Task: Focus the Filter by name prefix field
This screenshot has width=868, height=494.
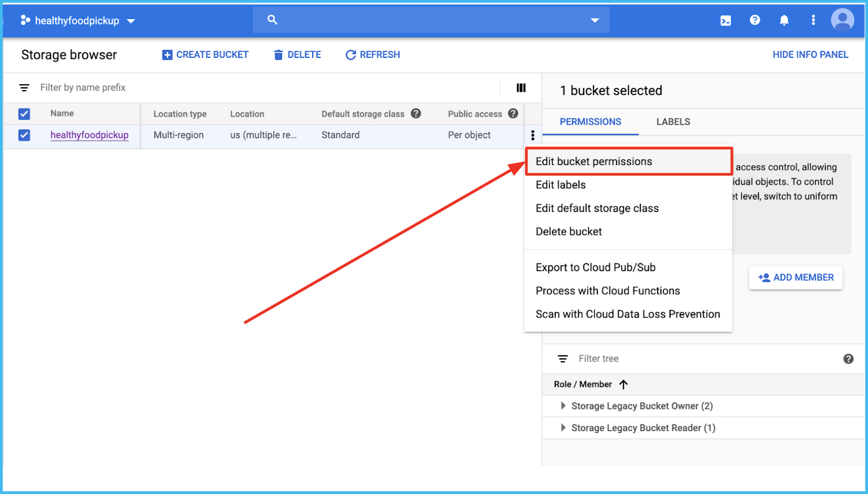Action: 268,87
